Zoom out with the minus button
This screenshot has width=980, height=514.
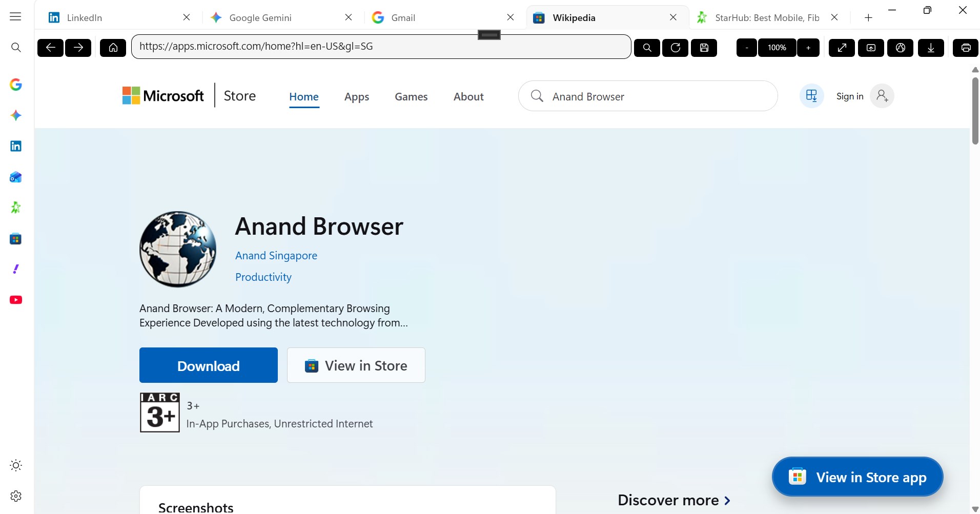(746, 48)
